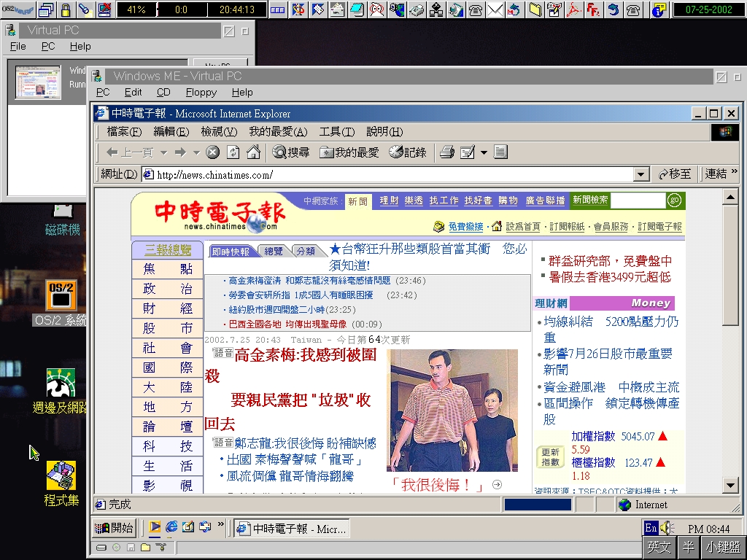Toggle the 半 half-width button
Image resolution: width=747 pixels, height=560 pixels.
[689, 547]
